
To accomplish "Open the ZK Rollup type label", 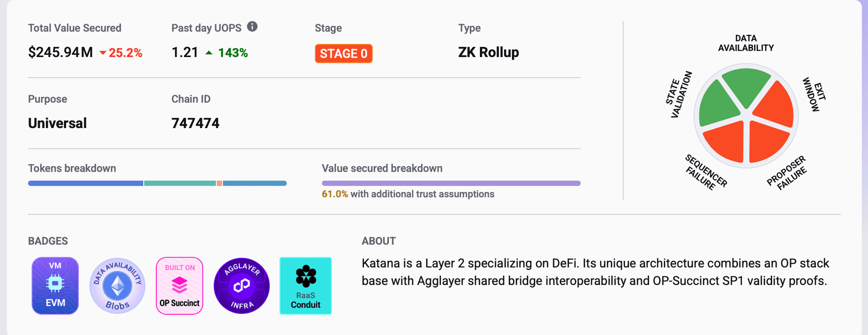I will (x=488, y=52).
